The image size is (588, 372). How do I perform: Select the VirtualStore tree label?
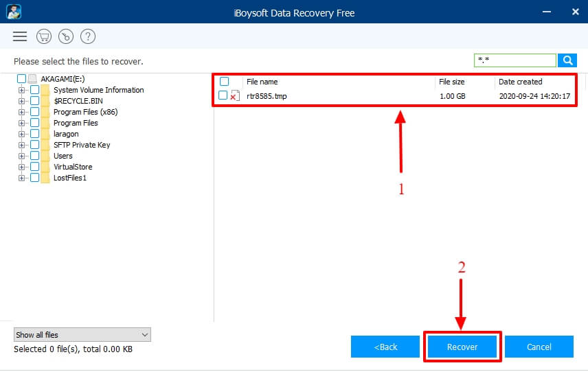click(x=73, y=167)
